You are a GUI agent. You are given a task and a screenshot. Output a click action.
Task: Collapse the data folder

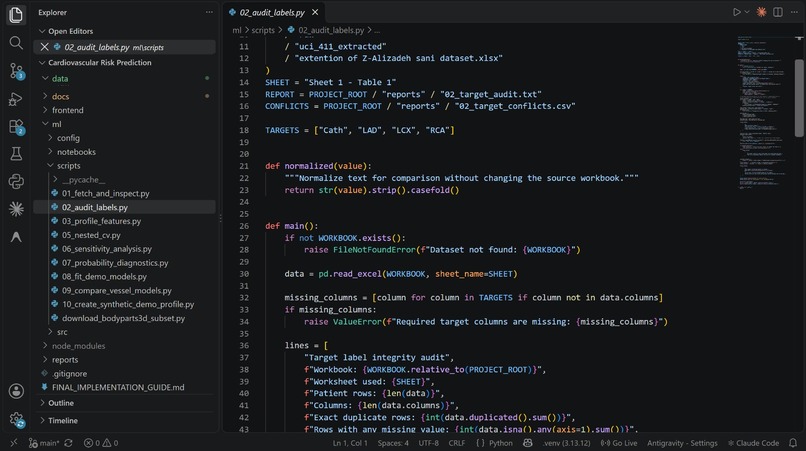[x=45, y=79]
